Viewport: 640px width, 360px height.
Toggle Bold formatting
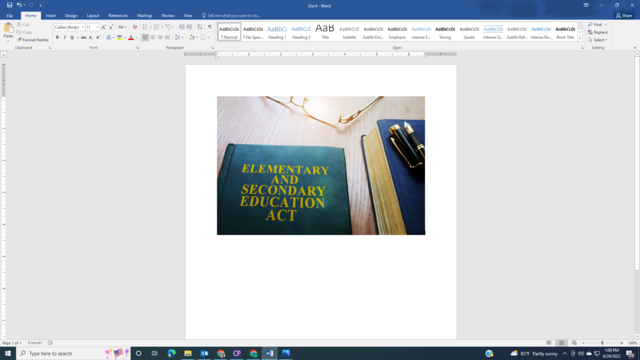(57, 38)
